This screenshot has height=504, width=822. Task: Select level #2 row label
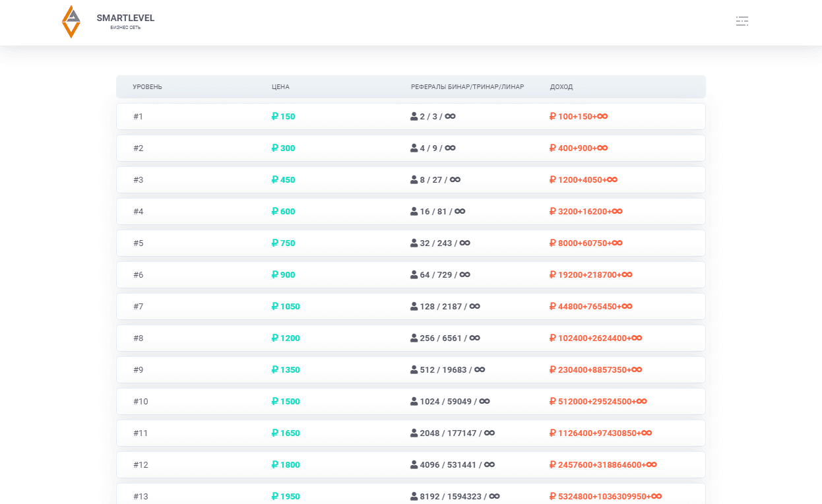point(138,148)
